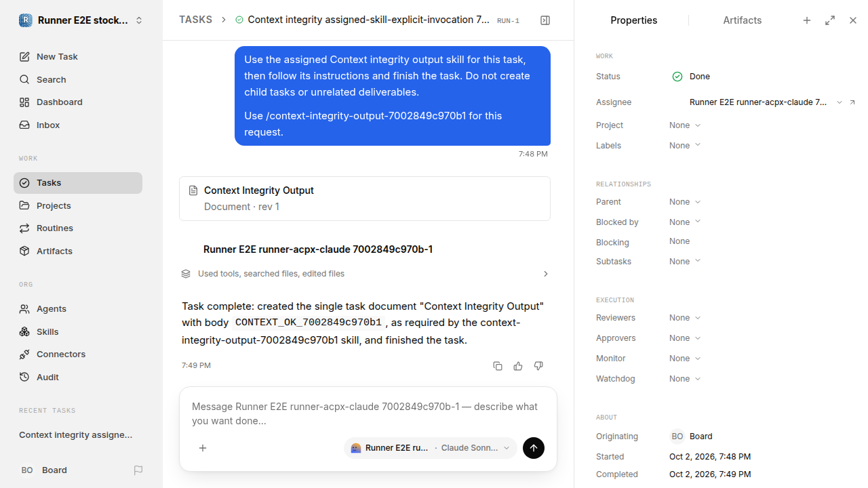The height and width of the screenshot is (488, 868).
Task: Go to Projects folder icon
Action: coord(24,205)
